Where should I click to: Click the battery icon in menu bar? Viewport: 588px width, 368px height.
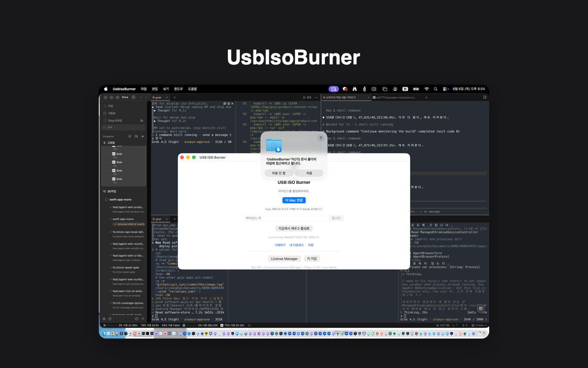416,89
